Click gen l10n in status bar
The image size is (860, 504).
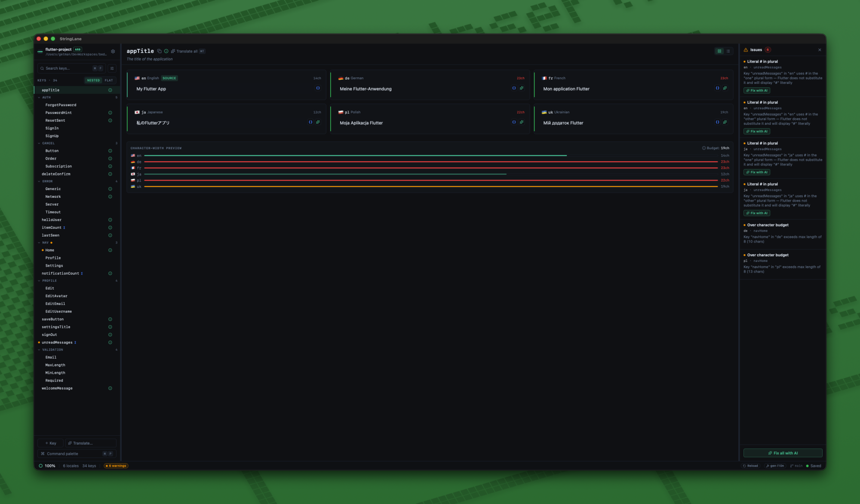coord(775,466)
